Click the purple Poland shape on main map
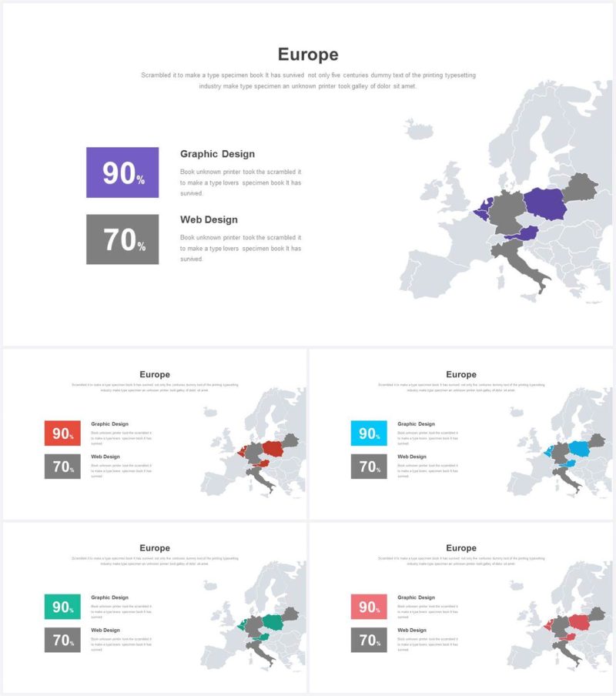 [x=546, y=203]
